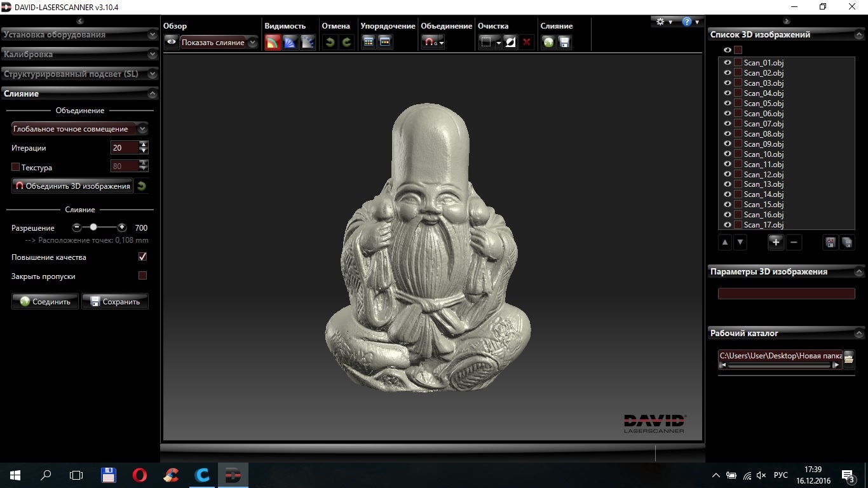Move selected scan up with the up arrow
This screenshot has width=868, height=488.
725,242
